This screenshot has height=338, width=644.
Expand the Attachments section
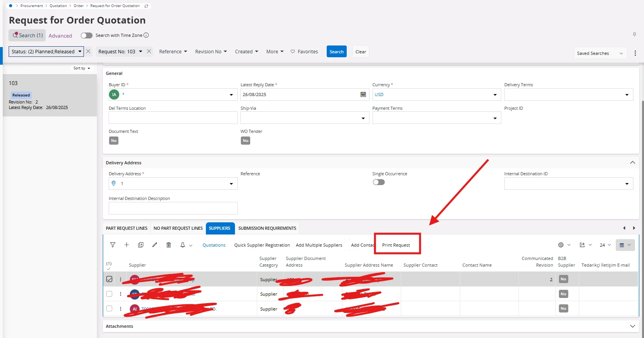(632, 326)
